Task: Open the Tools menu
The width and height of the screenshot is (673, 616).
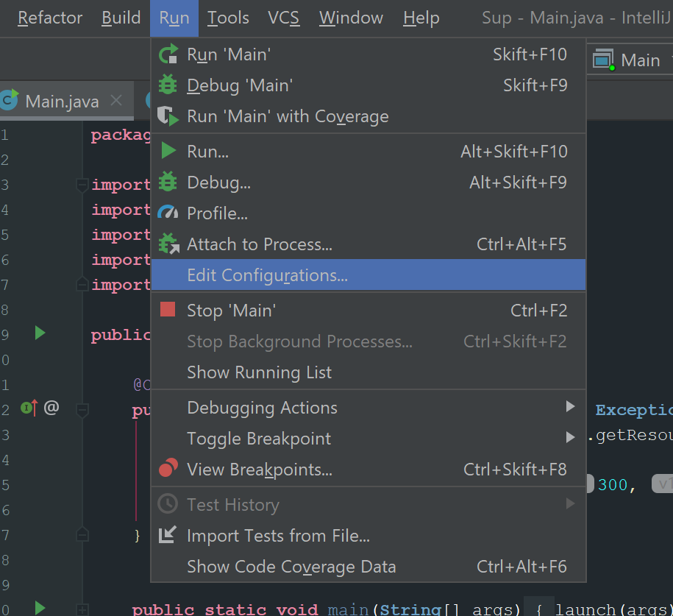Action: [228, 18]
